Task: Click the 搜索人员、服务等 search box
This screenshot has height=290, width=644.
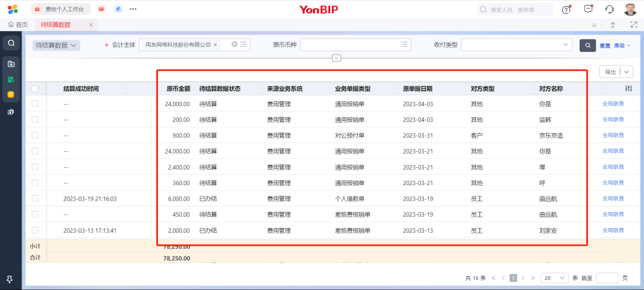Action: (515, 10)
